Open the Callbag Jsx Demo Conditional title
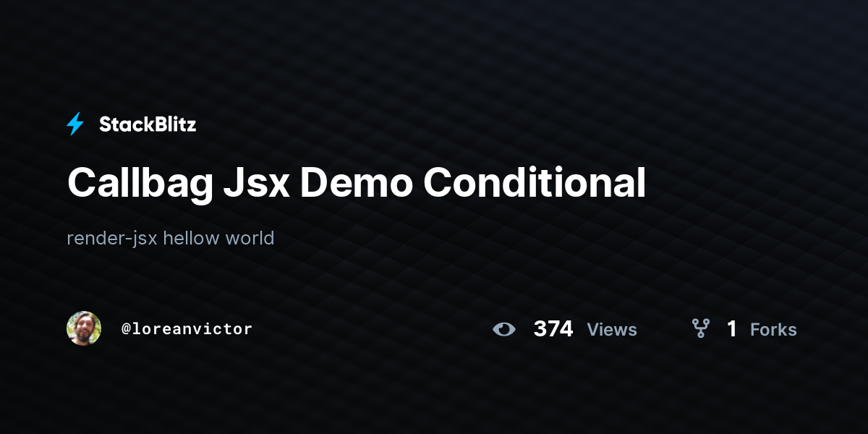 [x=356, y=182]
